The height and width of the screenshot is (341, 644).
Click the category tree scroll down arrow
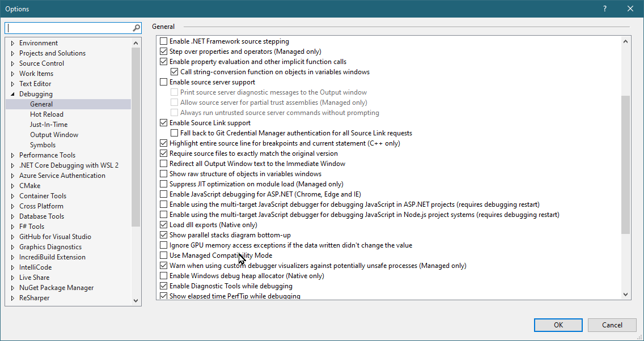(136, 301)
